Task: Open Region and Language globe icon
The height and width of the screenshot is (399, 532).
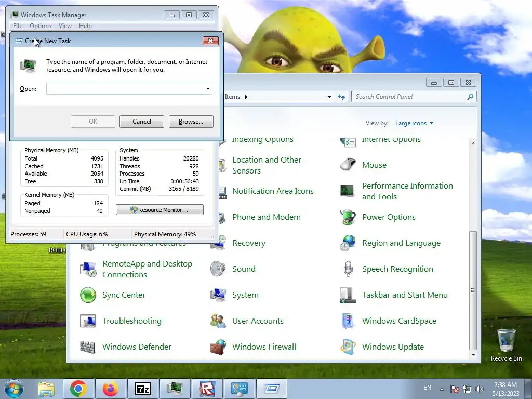Action: (348, 243)
